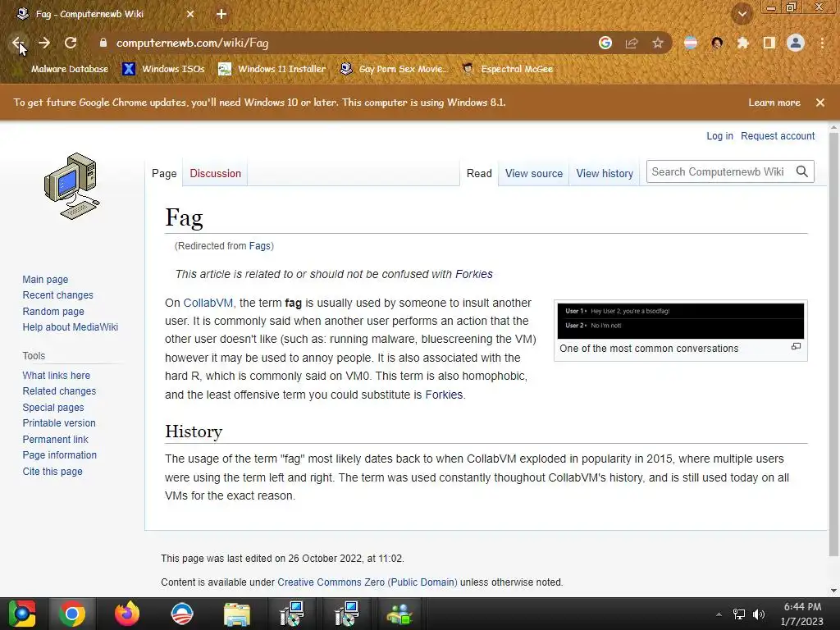Open the Extensions puzzle-piece icon
The image size is (840, 630).
tap(743, 43)
